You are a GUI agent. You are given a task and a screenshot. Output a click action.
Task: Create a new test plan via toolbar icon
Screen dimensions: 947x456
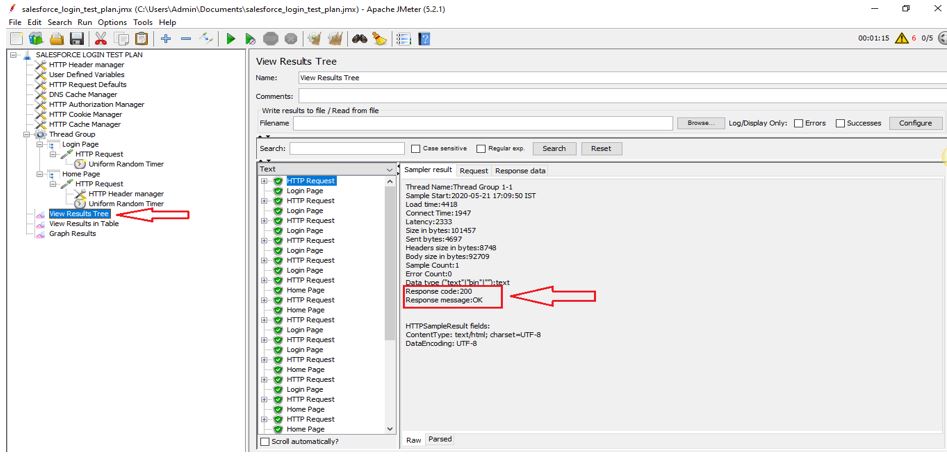(16, 39)
